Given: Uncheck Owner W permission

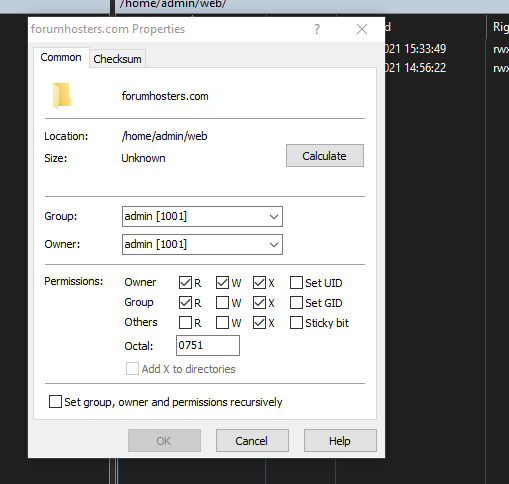Looking at the screenshot, I should pyautogui.click(x=222, y=282).
